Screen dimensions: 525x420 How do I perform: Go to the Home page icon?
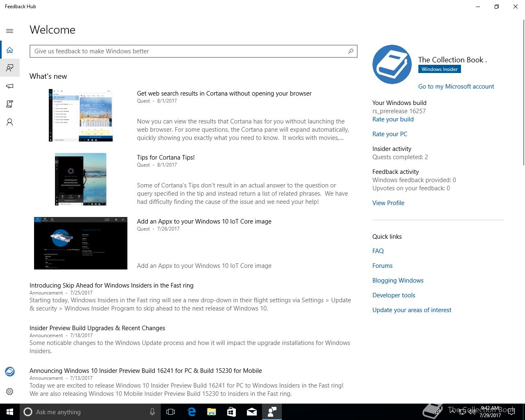(x=10, y=50)
